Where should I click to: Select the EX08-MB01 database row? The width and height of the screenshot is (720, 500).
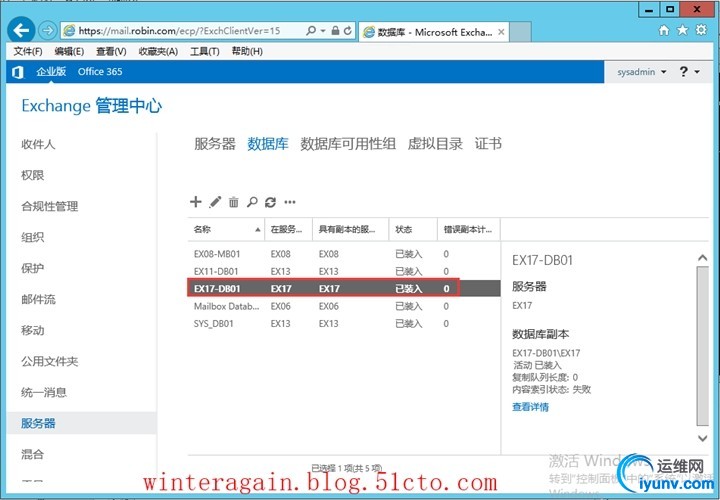point(344,254)
